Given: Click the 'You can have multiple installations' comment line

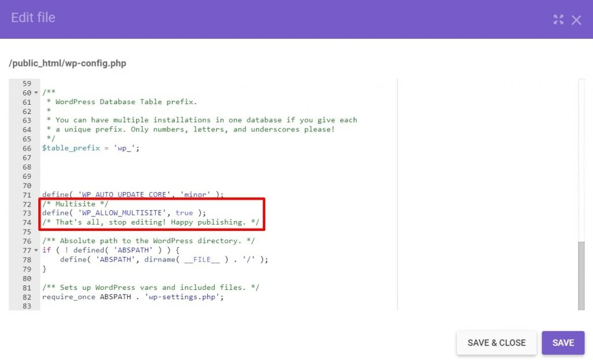Looking at the screenshot, I should click(x=202, y=120).
